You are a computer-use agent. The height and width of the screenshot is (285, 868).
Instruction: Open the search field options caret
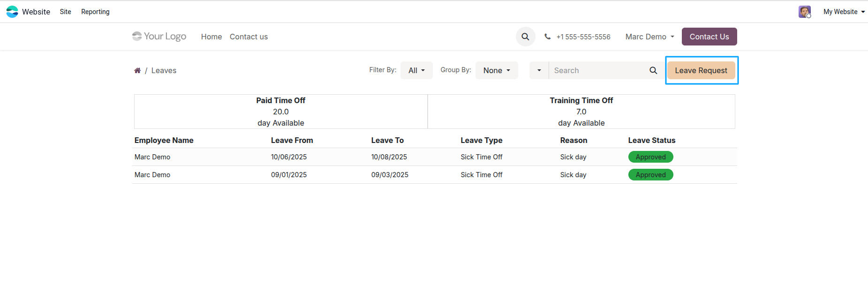(x=539, y=70)
